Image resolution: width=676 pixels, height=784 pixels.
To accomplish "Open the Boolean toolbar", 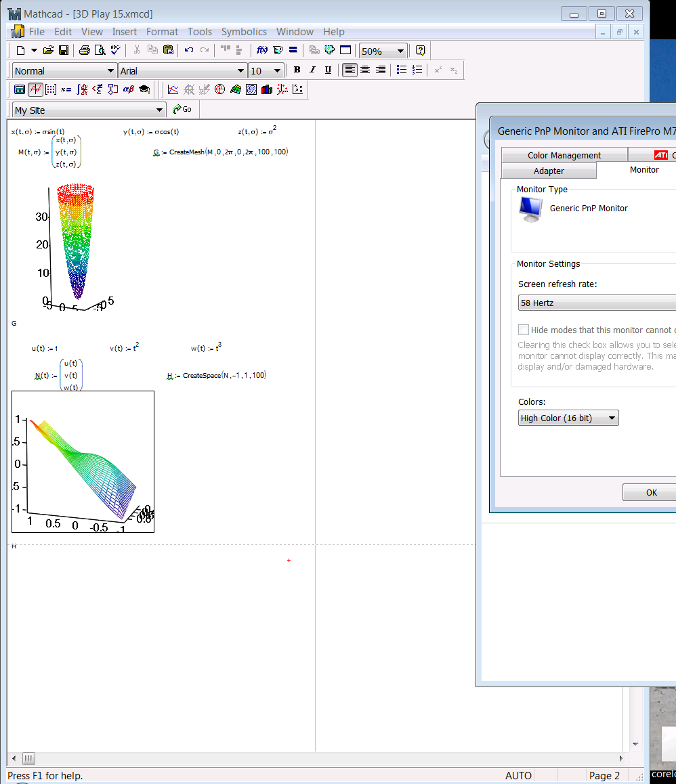I will coord(98,89).
